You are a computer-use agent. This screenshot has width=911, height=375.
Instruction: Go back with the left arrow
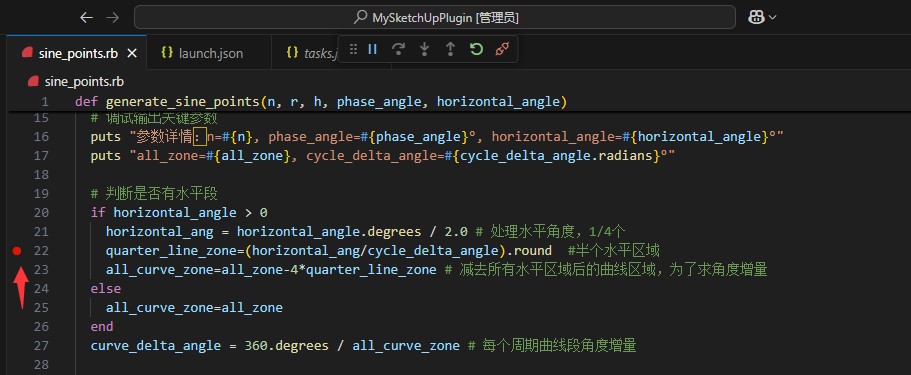click(x=87, y=17)
